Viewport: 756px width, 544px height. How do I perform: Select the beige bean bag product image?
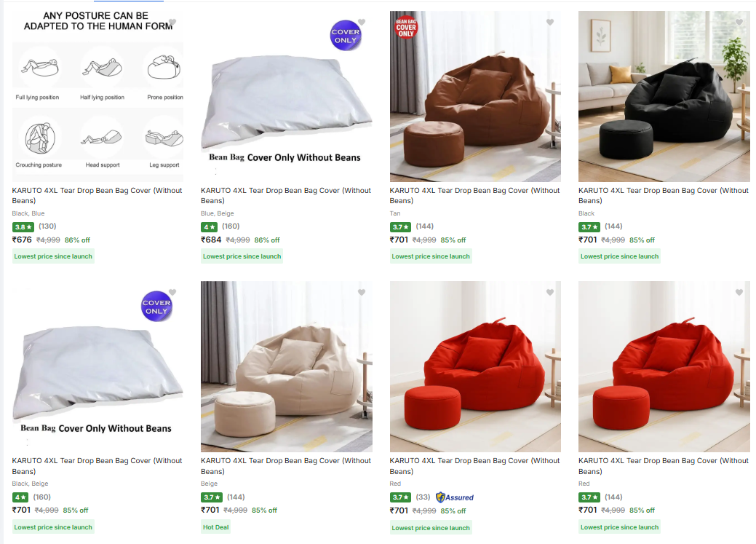(x=286, y=371)
